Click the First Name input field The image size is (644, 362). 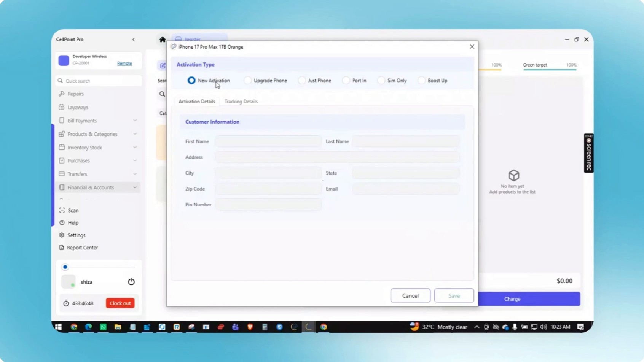[268, 141]
